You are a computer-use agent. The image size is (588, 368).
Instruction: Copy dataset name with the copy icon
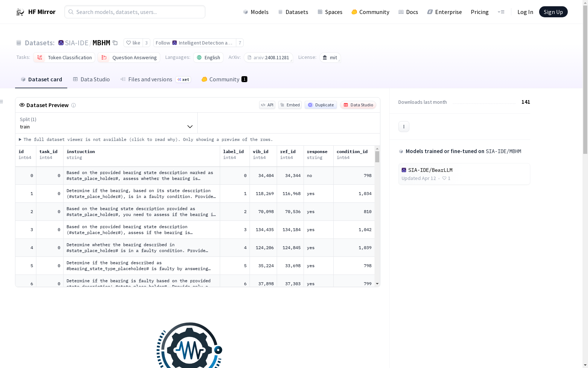[x=115, y=43]
